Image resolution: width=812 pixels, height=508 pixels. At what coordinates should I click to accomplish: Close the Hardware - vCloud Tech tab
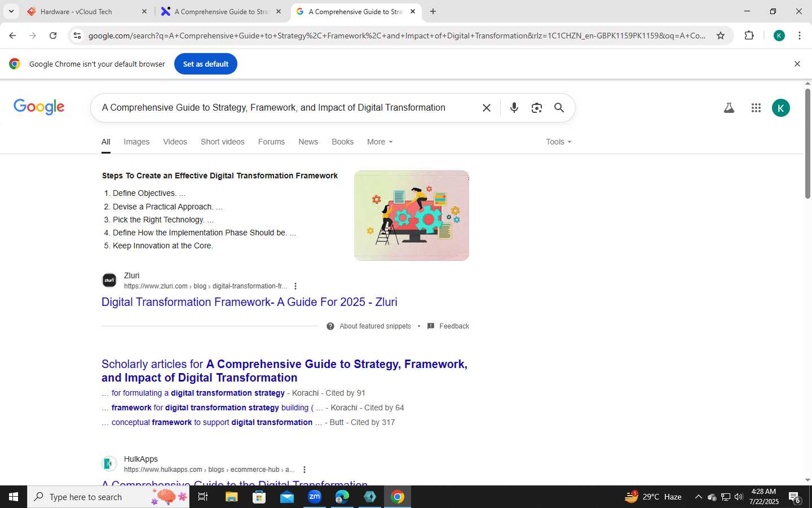144,11
